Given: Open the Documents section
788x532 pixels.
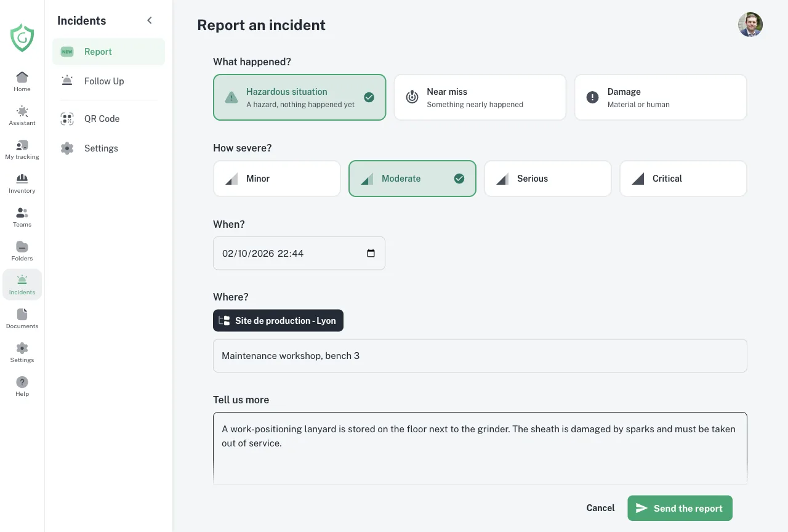Looking at the screenshot, I should 22,318.
